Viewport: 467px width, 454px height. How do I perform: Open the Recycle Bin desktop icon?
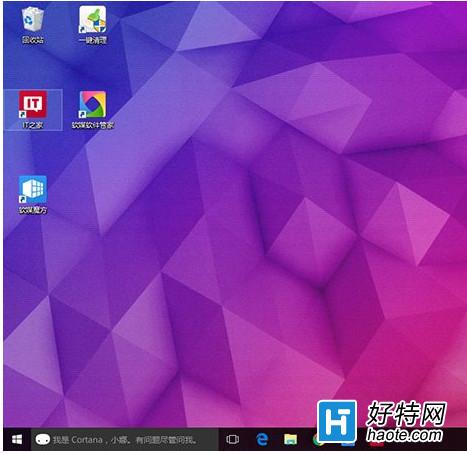(33, 25)
